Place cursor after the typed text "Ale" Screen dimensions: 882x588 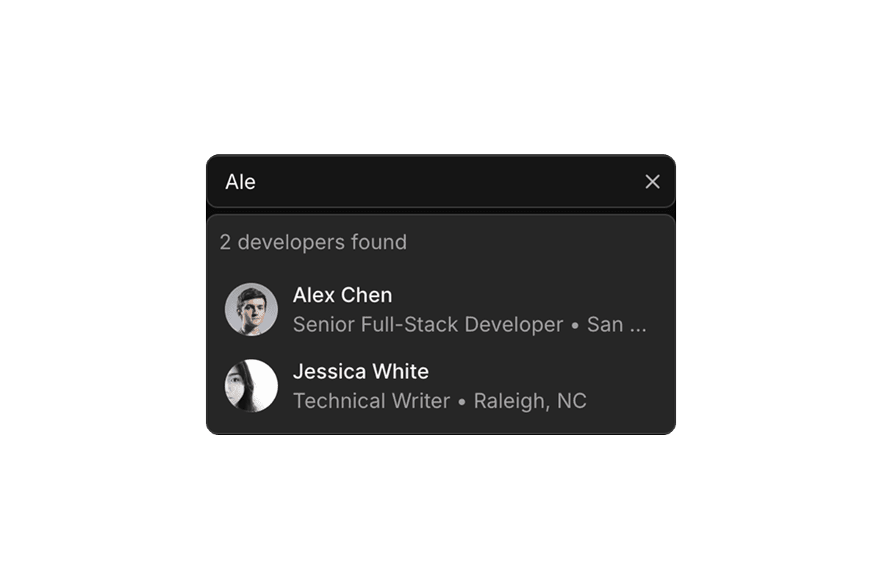click(x=257, y=182)
